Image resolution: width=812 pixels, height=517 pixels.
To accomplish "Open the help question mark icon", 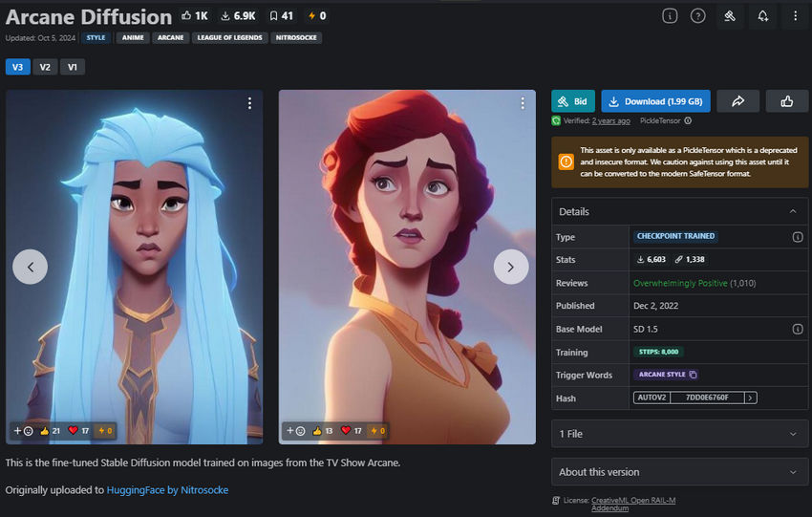I will [x=697, y=16].
